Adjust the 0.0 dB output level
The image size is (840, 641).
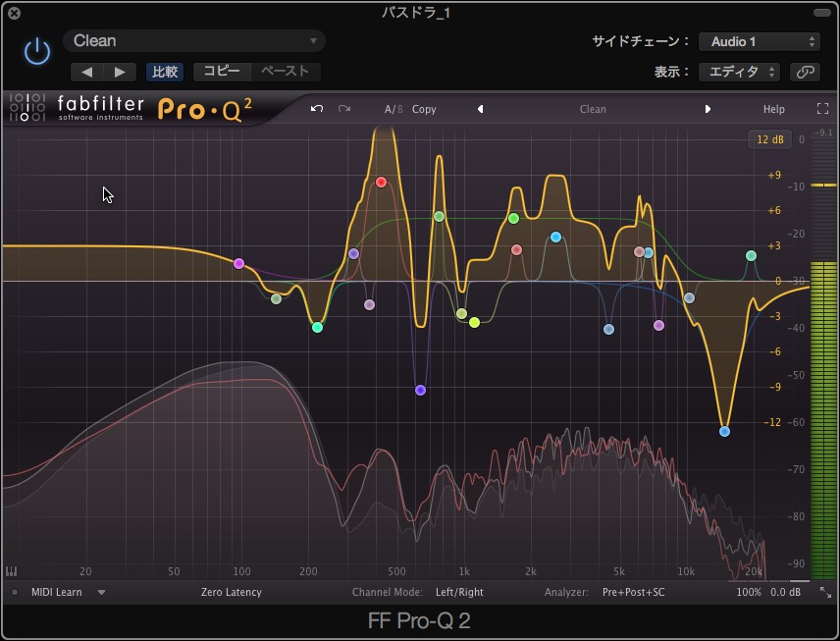pos(785,592)
